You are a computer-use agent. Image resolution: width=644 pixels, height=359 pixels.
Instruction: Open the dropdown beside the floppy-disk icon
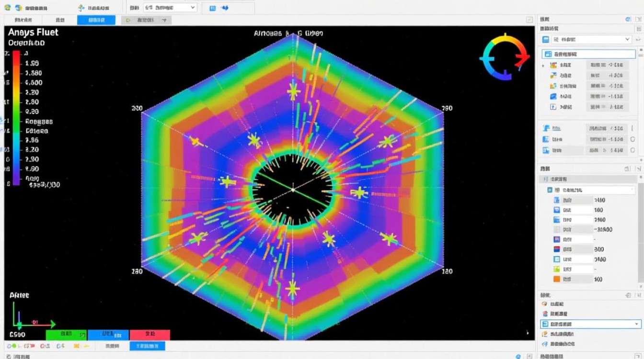point(592,39)
